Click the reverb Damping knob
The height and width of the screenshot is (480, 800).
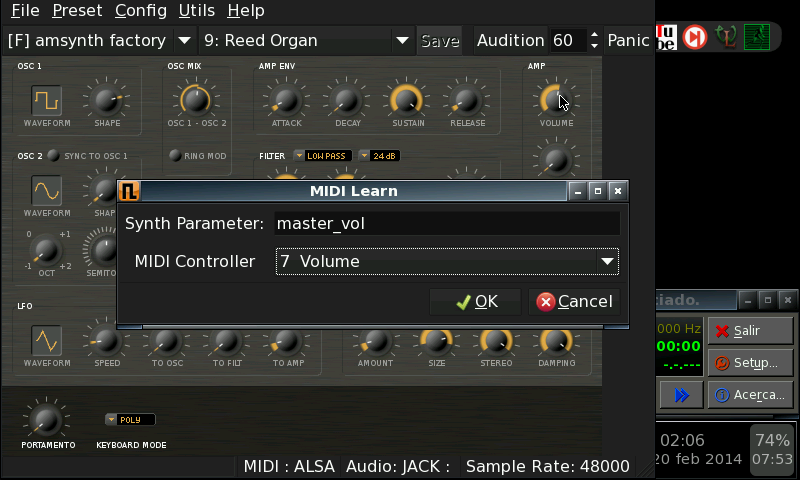tap(556, 340)
